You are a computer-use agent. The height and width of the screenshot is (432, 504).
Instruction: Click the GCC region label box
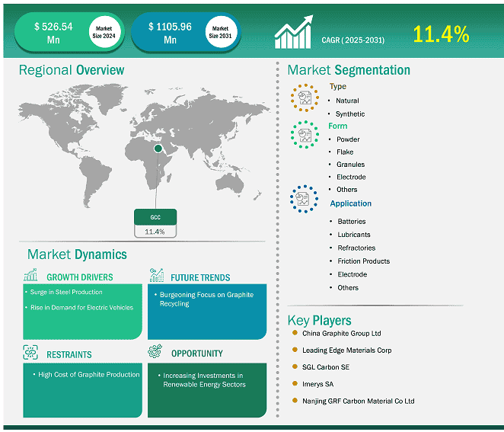point(155,217)
